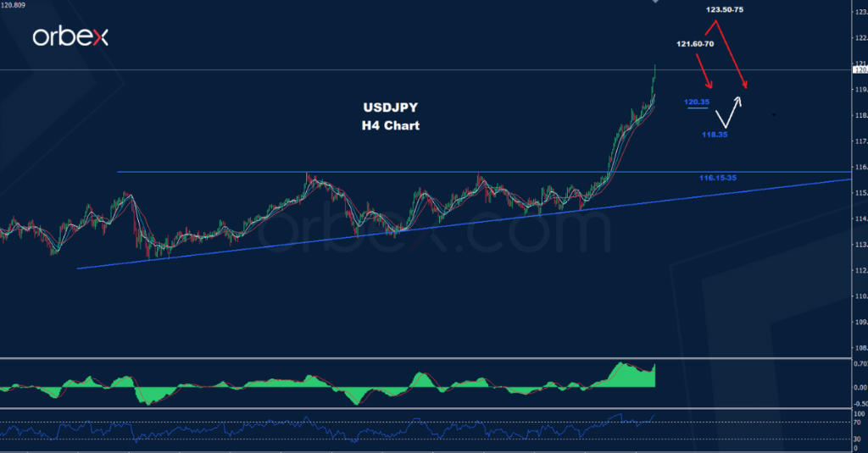Select the 120.809 price readout
Screen dimensions: 868x453
(x=14, y=6)
